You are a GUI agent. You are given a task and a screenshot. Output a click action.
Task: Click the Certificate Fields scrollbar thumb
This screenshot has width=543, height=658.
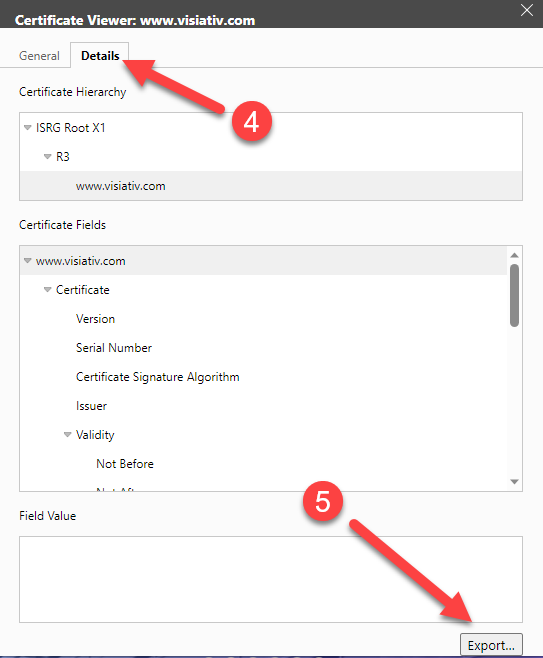(514, 295)
